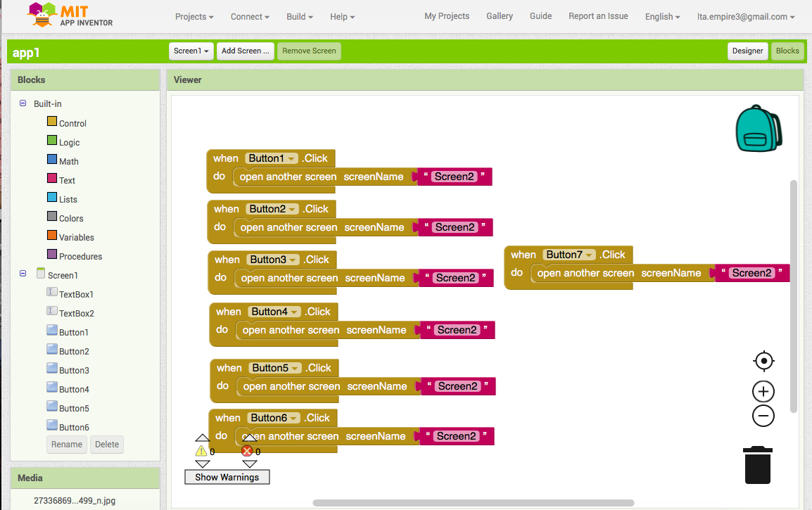Image resolution: width=812 pixels, height=510 pixels.
Task: Zoom in with the plus icon
Action: click(x=763, y=392)
